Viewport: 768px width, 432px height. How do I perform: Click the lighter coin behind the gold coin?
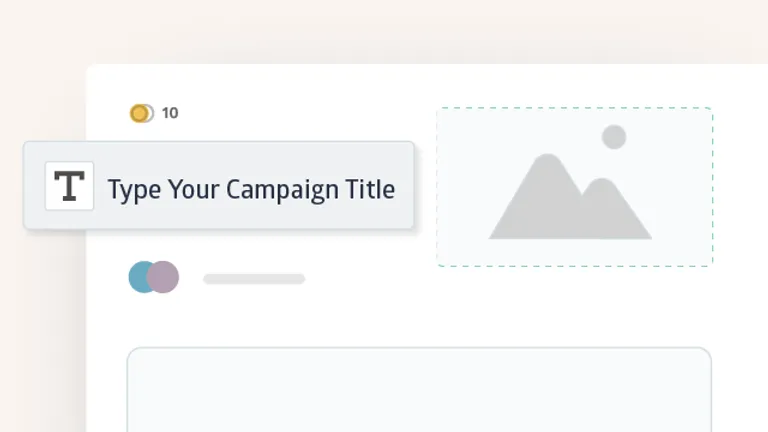click(x=150, y=113)
